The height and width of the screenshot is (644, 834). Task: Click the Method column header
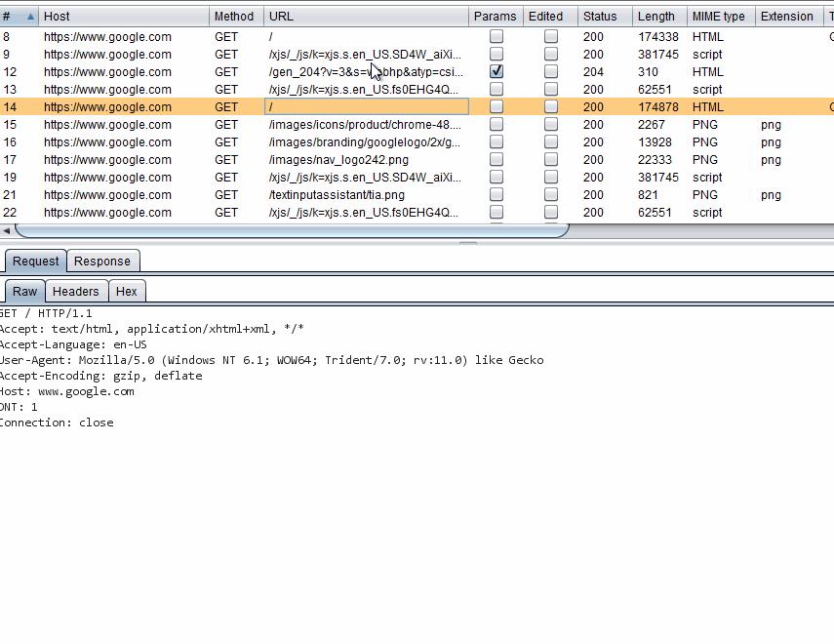pos(234,17)
